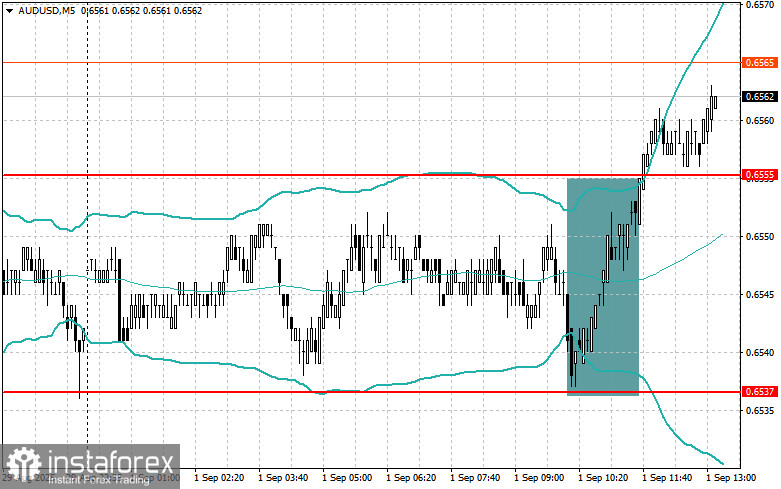Click the 1 Sep 13:00 time label
Screen dimensions: 781x489
tap(731, 478)
